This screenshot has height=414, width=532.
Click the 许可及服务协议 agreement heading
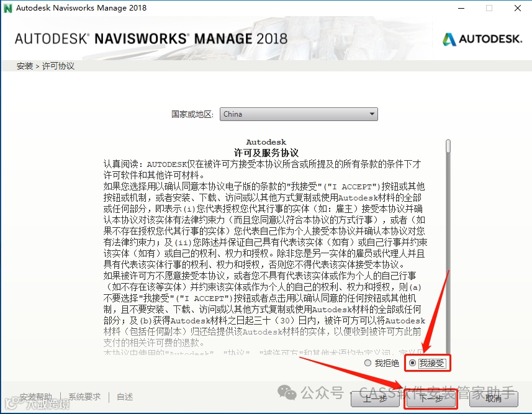pyautogui.click(x=266, y=153)
